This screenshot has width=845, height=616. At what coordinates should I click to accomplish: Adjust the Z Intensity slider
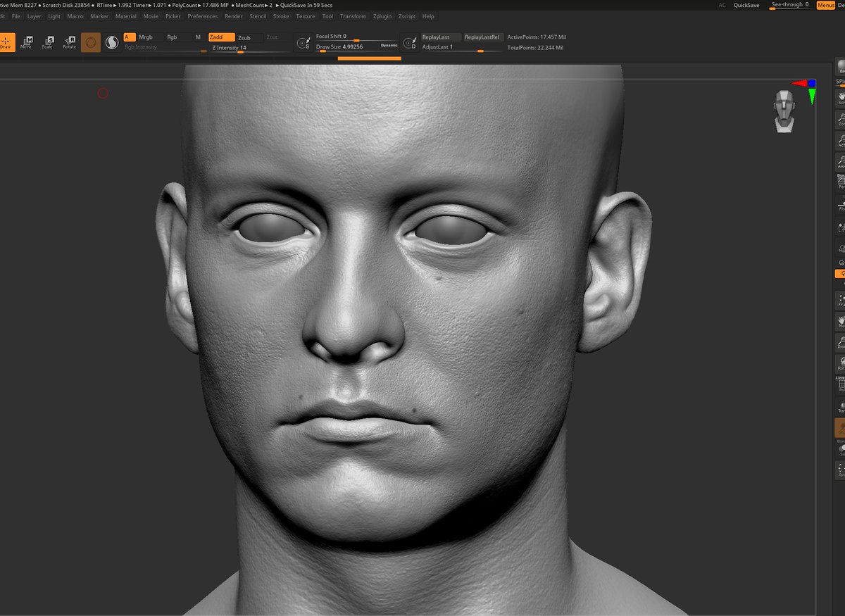point(250,48)
